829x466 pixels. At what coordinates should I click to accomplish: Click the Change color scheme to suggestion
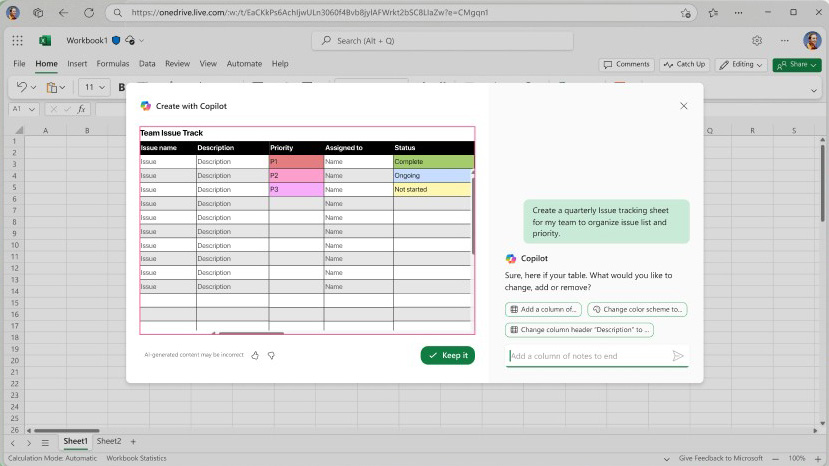coord(637,309)
